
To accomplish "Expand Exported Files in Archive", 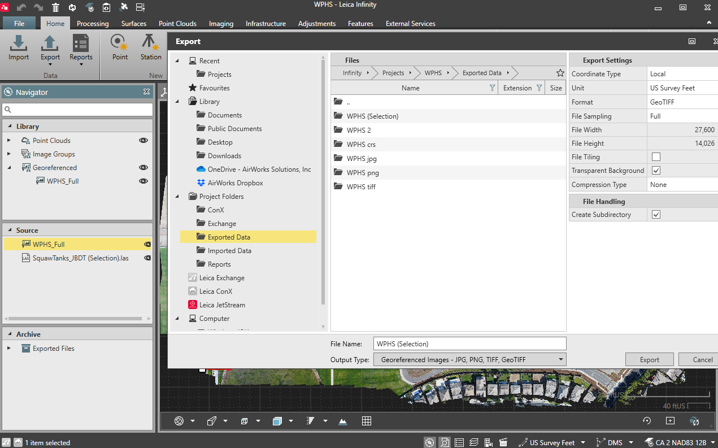I will coord(9,348).
